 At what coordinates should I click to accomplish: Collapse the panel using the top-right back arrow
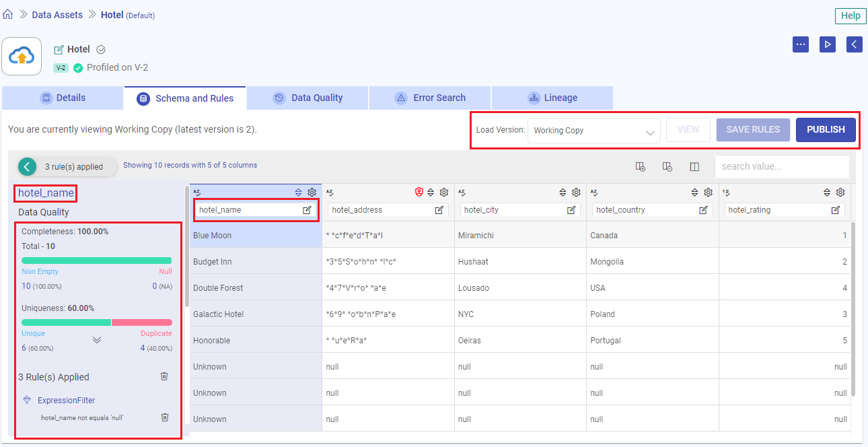click(x=854, y=44)
